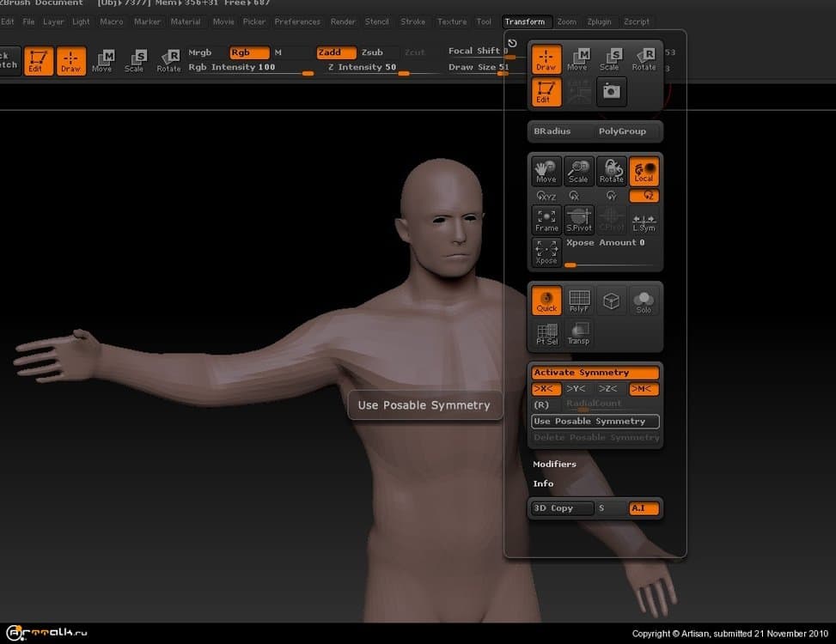Select the Move tool in the Transform palette
The height and width of the screenshot is (644, 836).
click(579, 60)
